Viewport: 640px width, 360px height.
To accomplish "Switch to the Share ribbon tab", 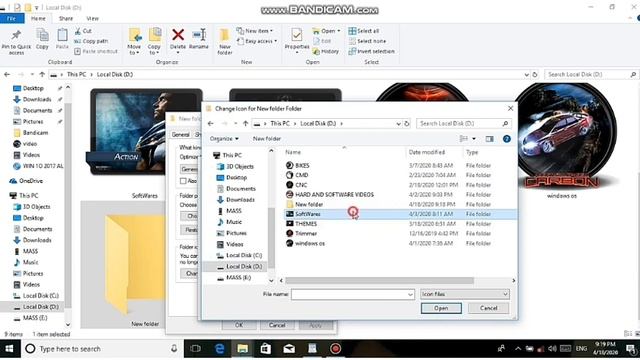I will click(x=66, y=18).
